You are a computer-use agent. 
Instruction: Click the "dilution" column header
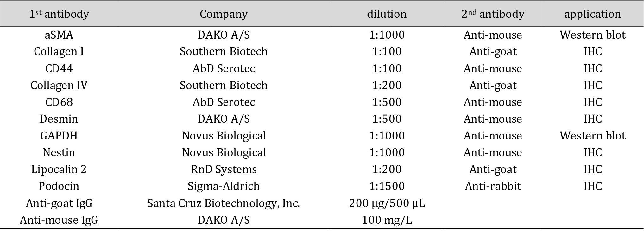pyautogui.click(x=387, y=14)
